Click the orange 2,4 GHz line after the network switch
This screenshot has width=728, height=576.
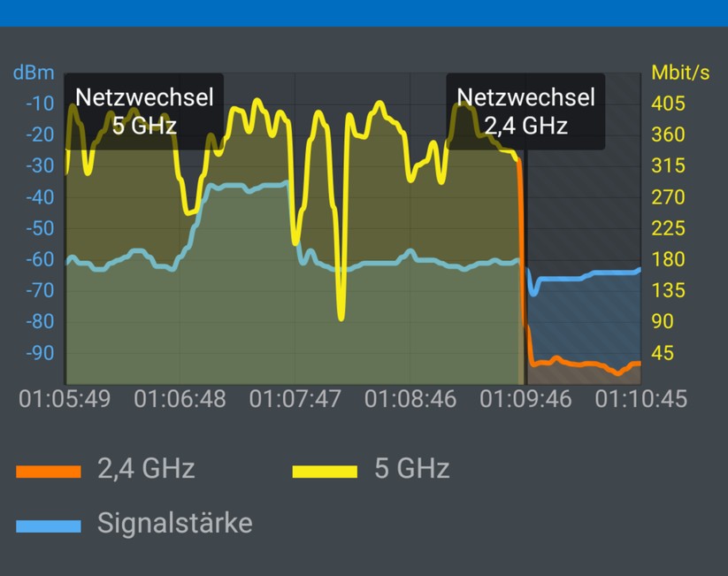584,363
